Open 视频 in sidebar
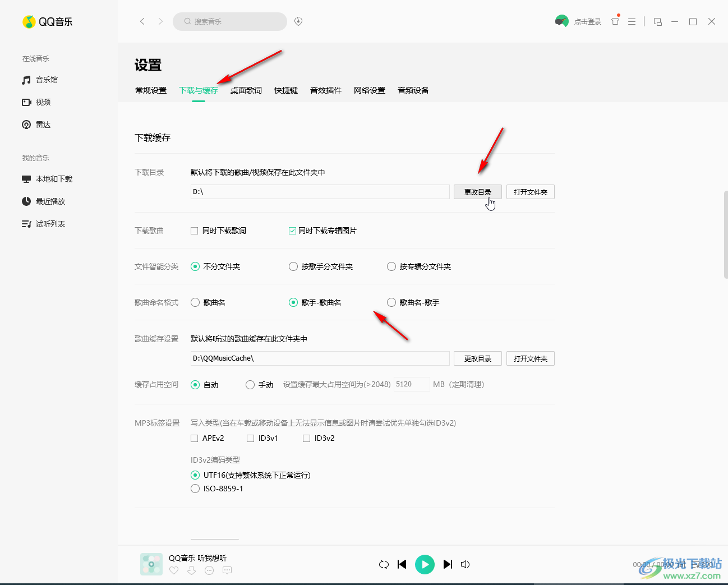 (36, 102)
